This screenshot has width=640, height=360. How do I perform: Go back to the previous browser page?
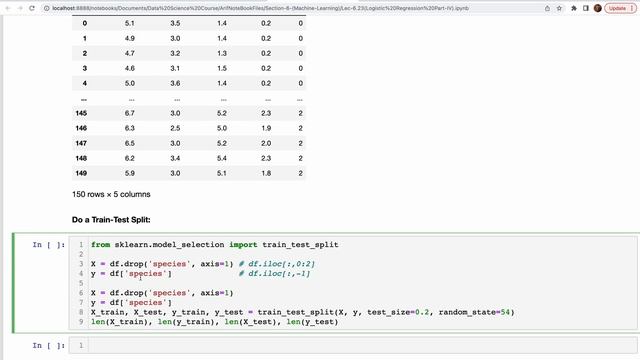point(8,8)
